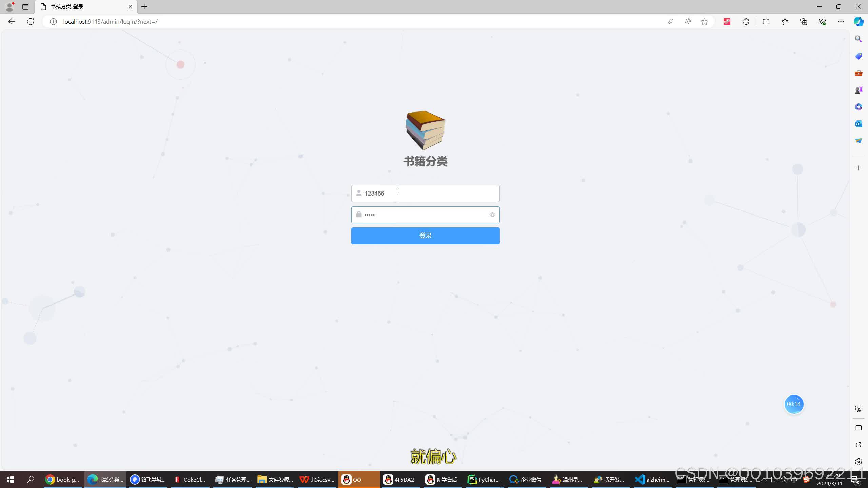Open the red extension icon in toolbar

[x=727, y=22]
